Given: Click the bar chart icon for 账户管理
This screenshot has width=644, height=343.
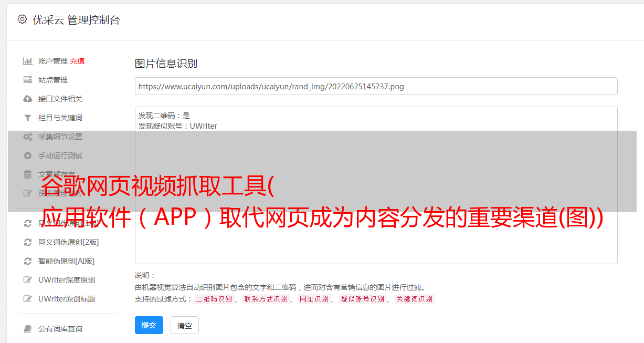Looking at the screenshot, I should pos(28,61).
